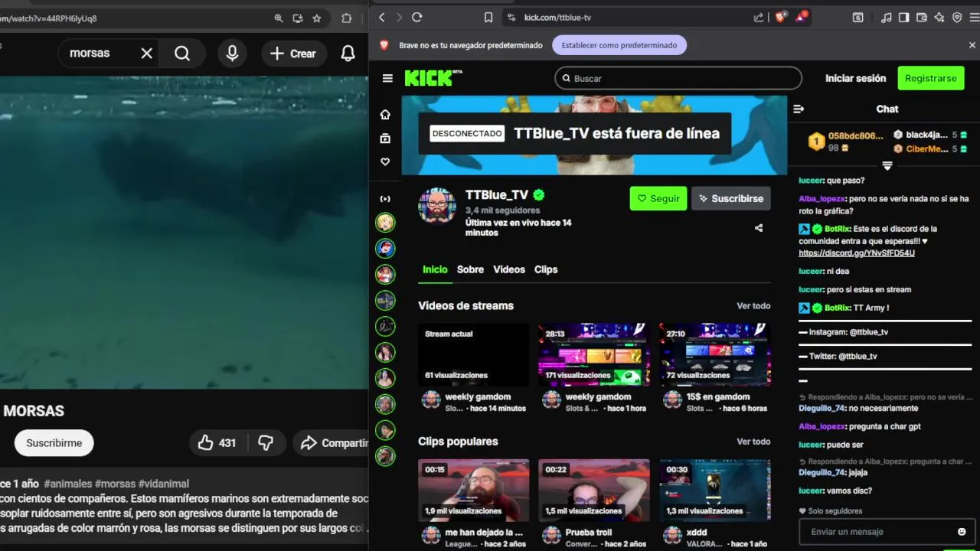Bookmark this page in Brave
The width and height of the screenshot is (980, 551).
[x=488, y=17]
